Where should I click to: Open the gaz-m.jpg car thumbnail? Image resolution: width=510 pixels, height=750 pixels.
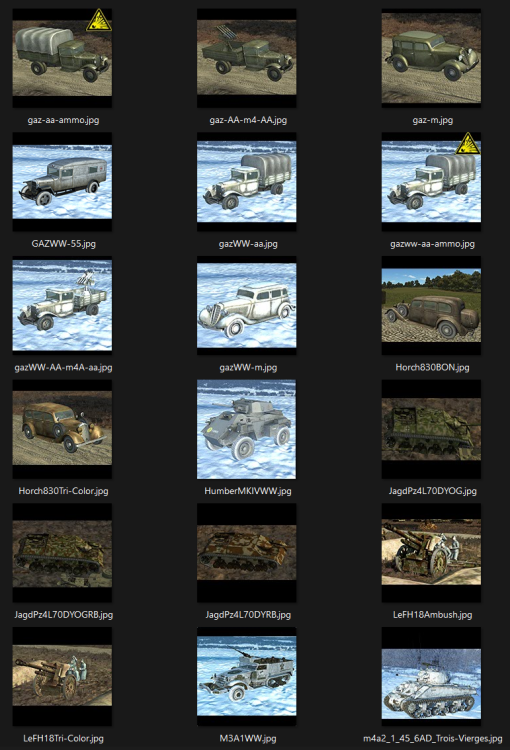(432, 58)
